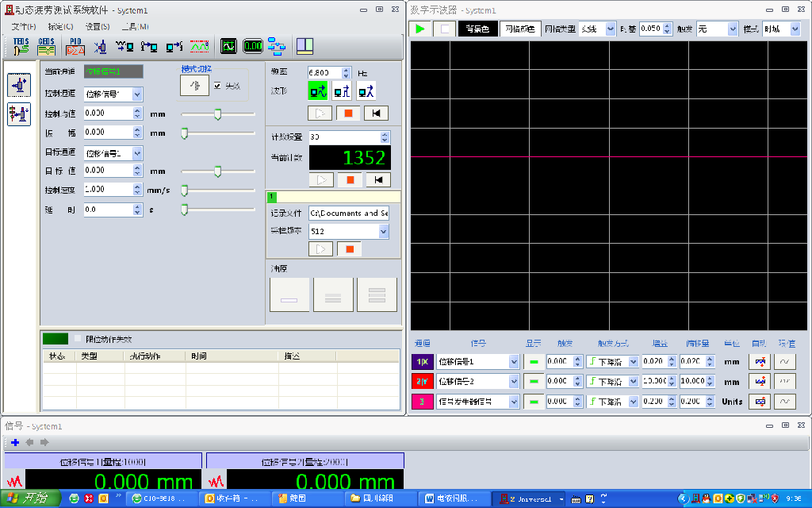Open the green 0.00 digital display toolbar icon

coord(253,46)
